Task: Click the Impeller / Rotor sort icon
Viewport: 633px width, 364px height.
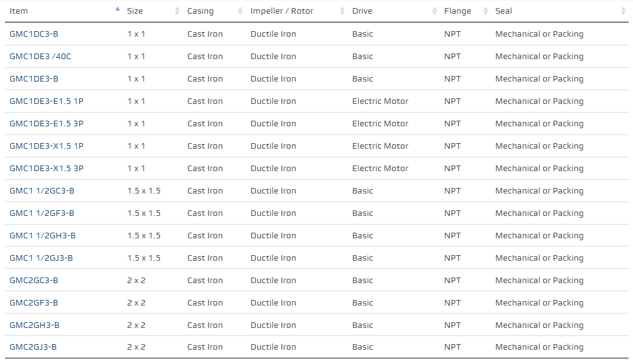Action: coord(342,11)
